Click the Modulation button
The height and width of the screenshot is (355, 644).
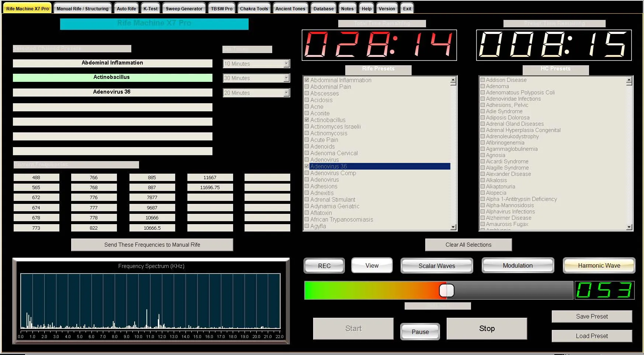click(517, 265)
